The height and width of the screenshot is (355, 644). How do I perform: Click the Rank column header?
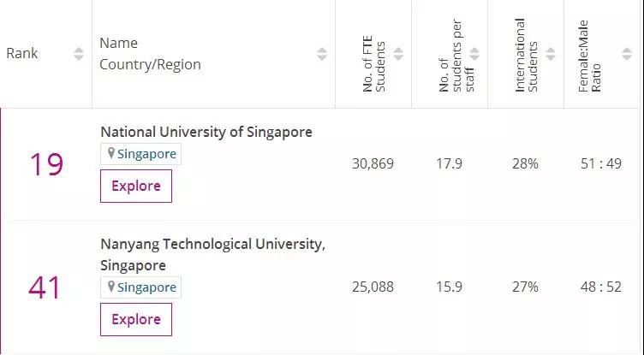22,53
